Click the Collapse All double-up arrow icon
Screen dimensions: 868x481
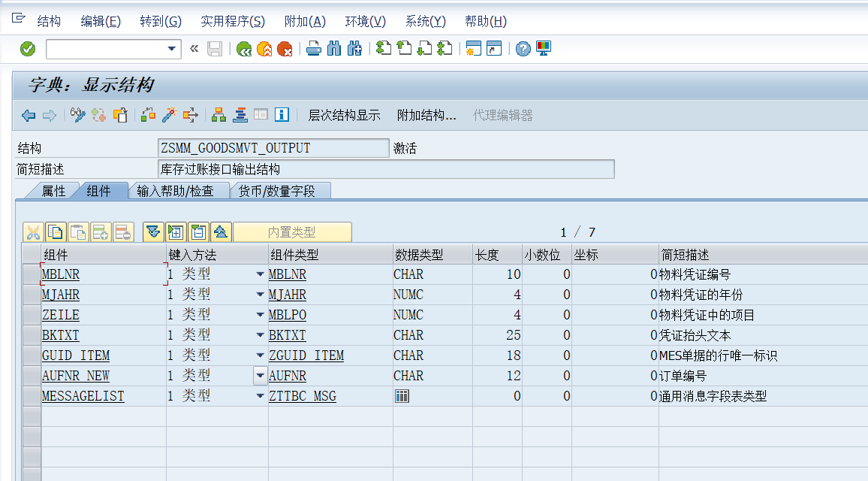point(221,232)
